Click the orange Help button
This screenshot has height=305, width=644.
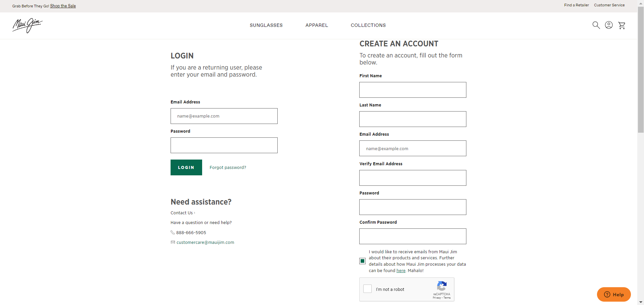613,295
